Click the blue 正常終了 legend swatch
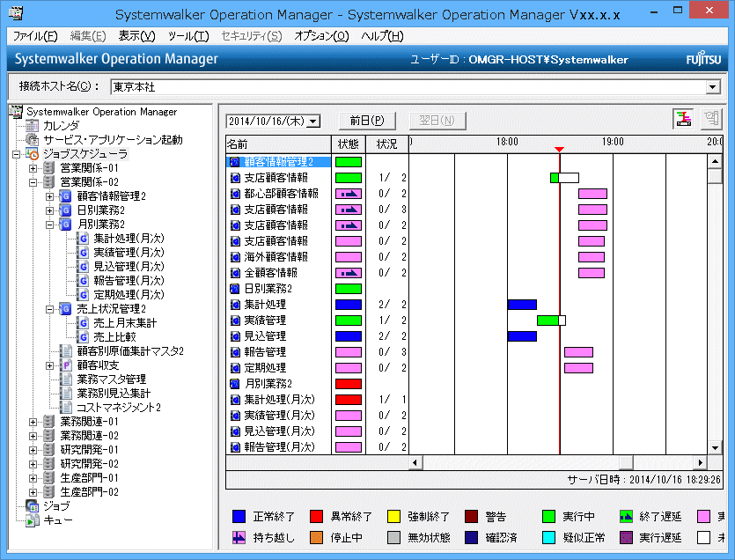This screenshot has height=560, width=735. (x=239, y=516)
